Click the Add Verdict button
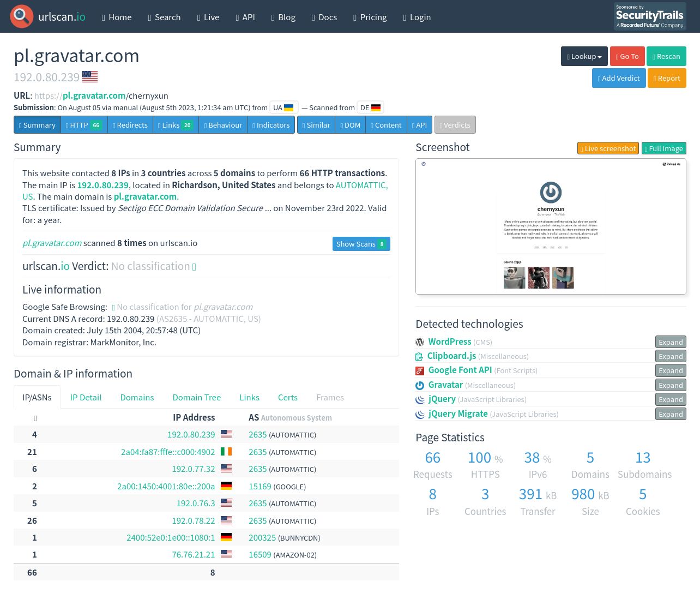Viewport: 700px width, 593px height. pos(619,78)
